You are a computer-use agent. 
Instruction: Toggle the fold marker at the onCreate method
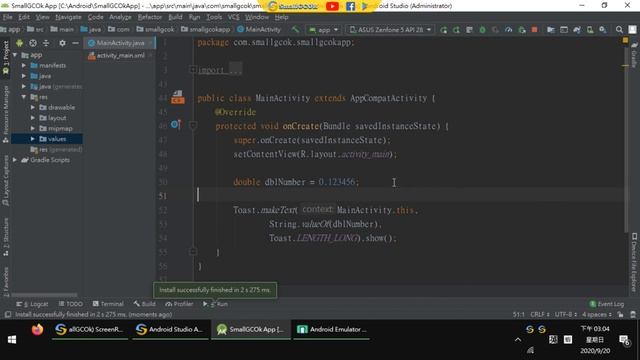click(193, 125)
